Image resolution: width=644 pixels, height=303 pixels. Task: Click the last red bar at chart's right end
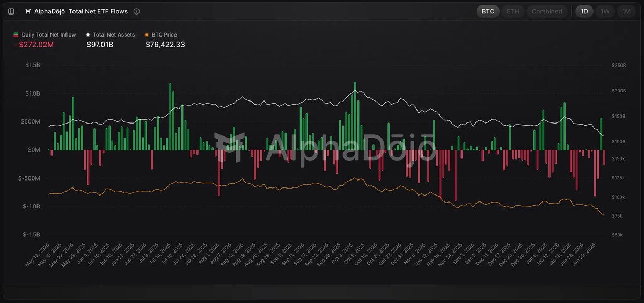point(604,157)
